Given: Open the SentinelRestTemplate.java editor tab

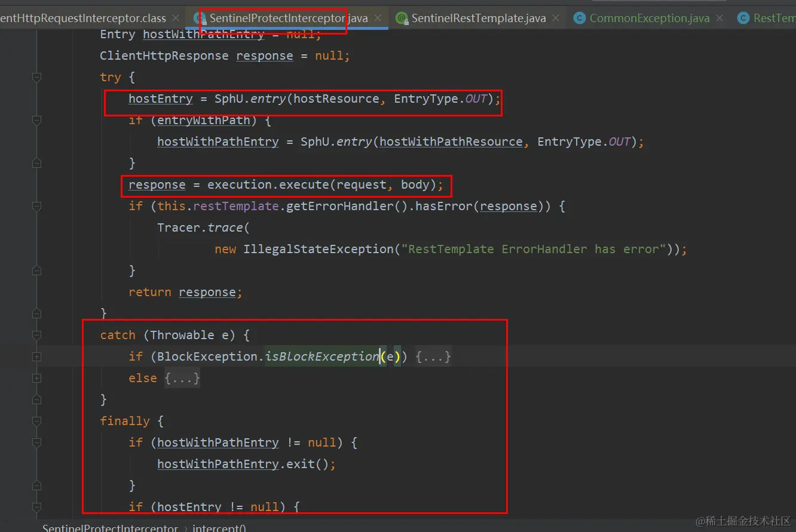Looking at the screenshot, I should [x=479, y=18].
